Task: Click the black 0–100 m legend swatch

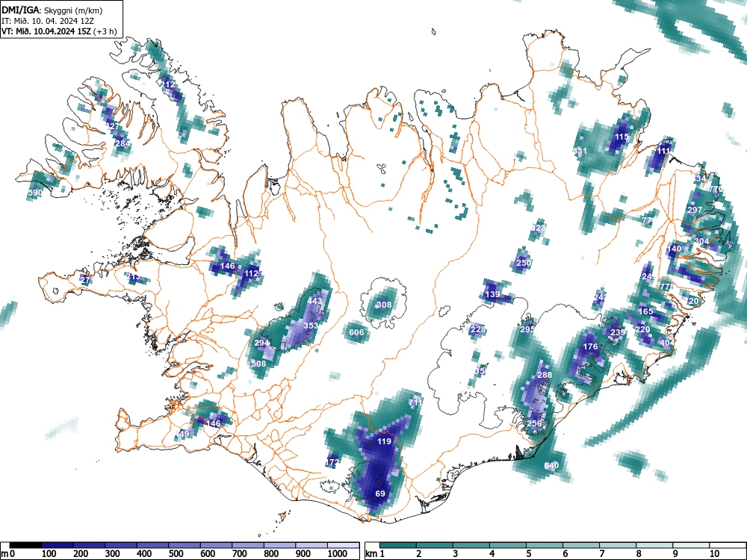Action: point(25,545)
